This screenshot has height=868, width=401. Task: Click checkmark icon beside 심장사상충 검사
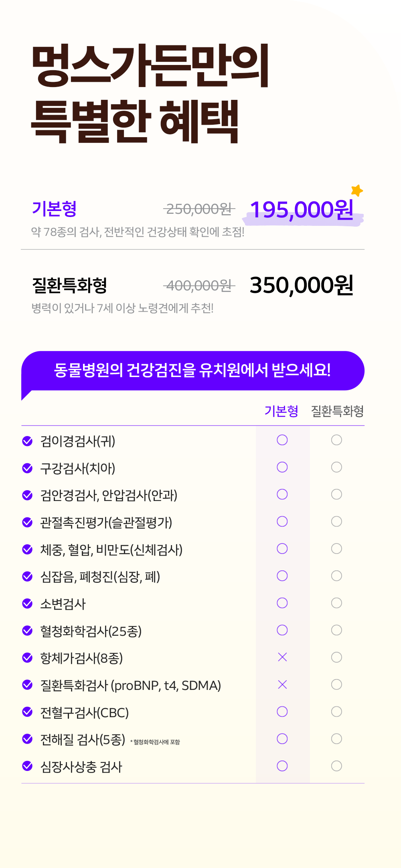point(27,766)
